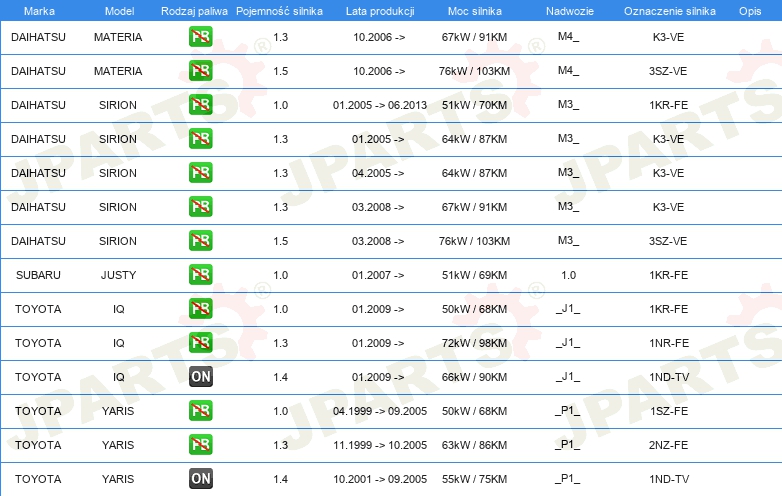This screenshot has height=496, width=782.
Task: Click MATERIA model in the 1.5 engine row
Action: point(118,71)
